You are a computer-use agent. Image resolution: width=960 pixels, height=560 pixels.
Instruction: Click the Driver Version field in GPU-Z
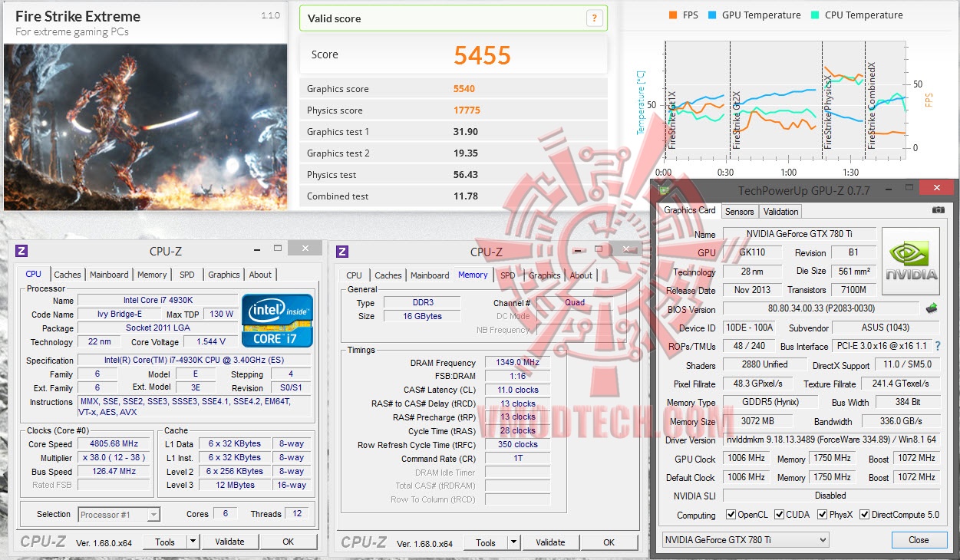(x=832, y=440)
